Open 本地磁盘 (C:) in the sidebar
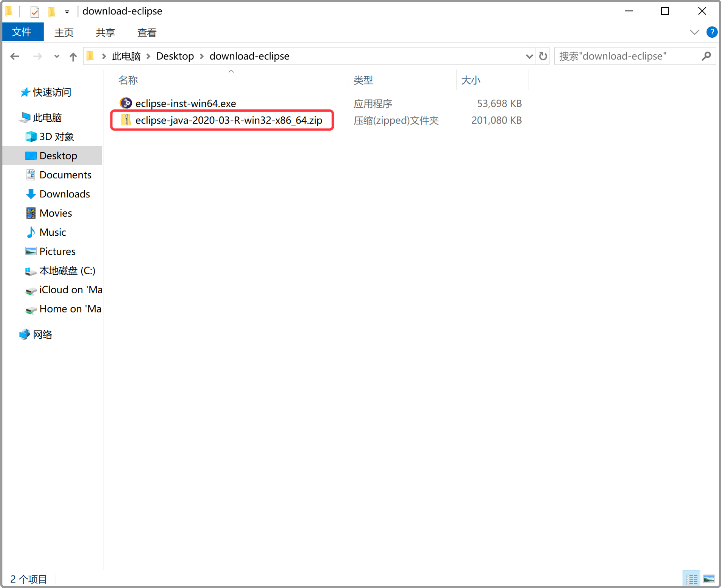This screenshot has height=588, width=721. (x=67, y=271)
